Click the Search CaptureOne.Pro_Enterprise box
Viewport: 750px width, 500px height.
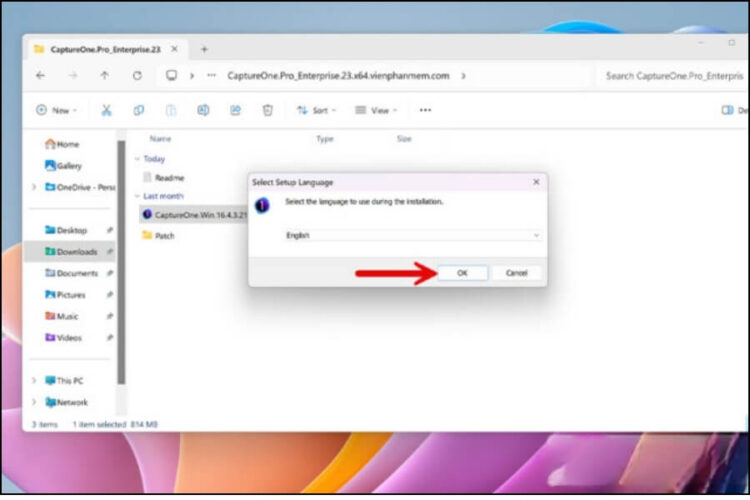(674, 76)
